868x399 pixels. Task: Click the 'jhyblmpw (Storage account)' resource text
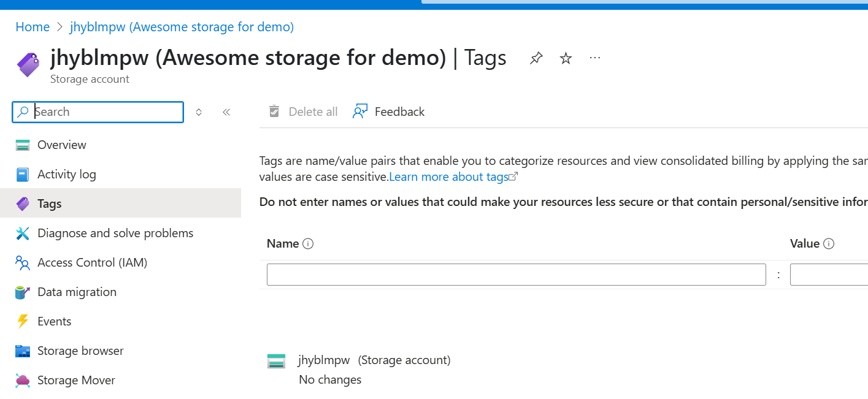click(374, 360)
